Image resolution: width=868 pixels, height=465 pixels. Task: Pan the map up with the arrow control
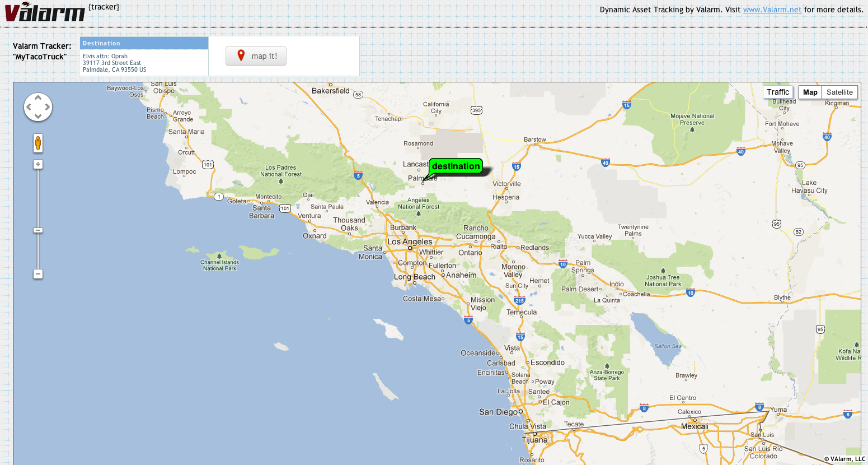(x=38, y=97)
